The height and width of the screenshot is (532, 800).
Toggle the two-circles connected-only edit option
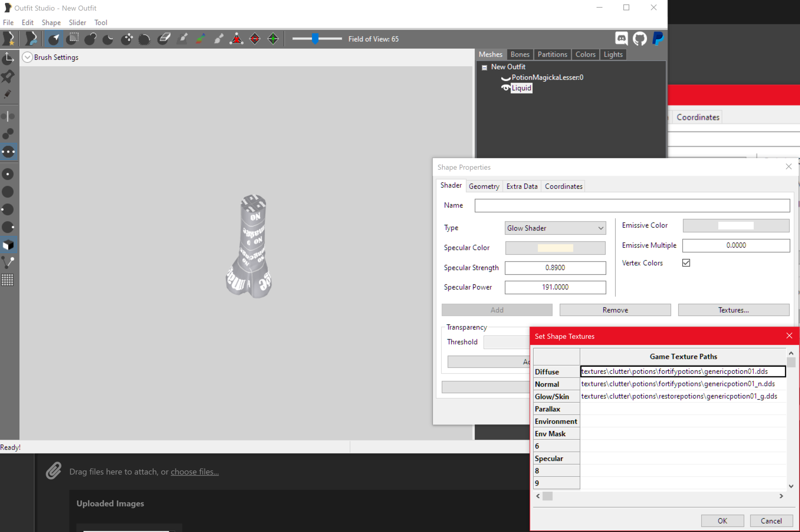point(8,134)
